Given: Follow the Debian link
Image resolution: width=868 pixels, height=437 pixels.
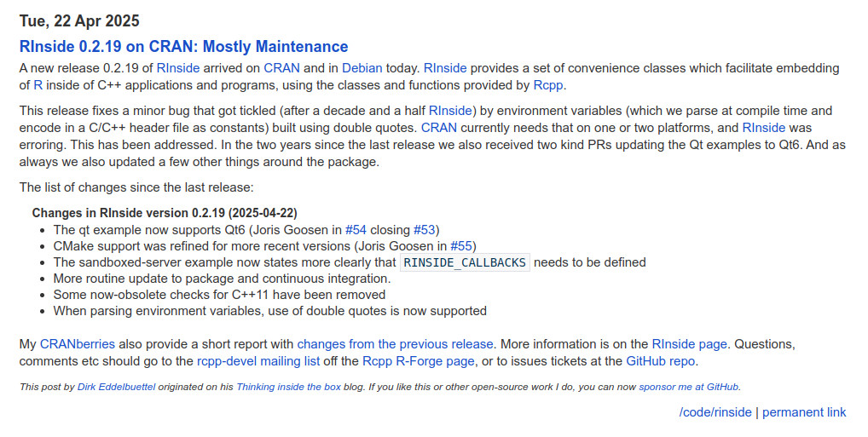Looking at the screenshot, I should point(362,68).
